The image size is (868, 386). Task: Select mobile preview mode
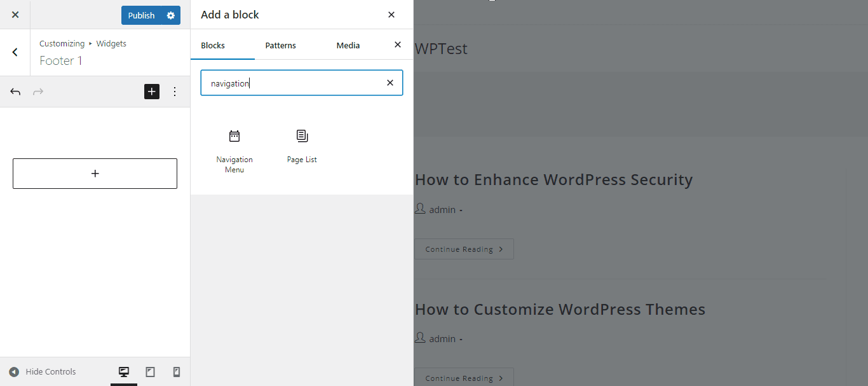177,372
